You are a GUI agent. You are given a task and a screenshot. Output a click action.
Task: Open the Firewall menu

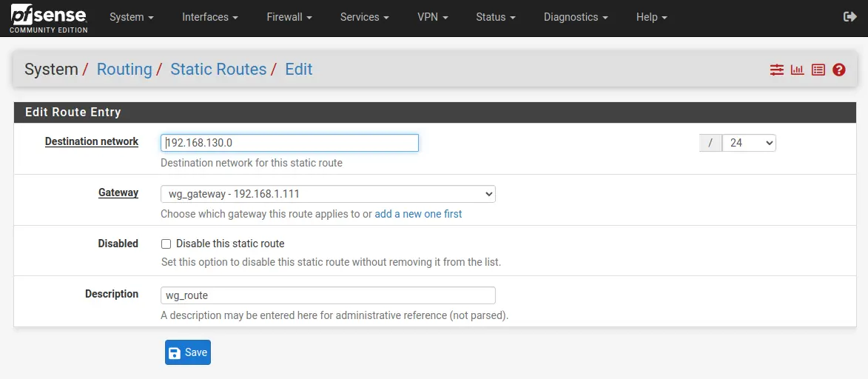point(289,17)
